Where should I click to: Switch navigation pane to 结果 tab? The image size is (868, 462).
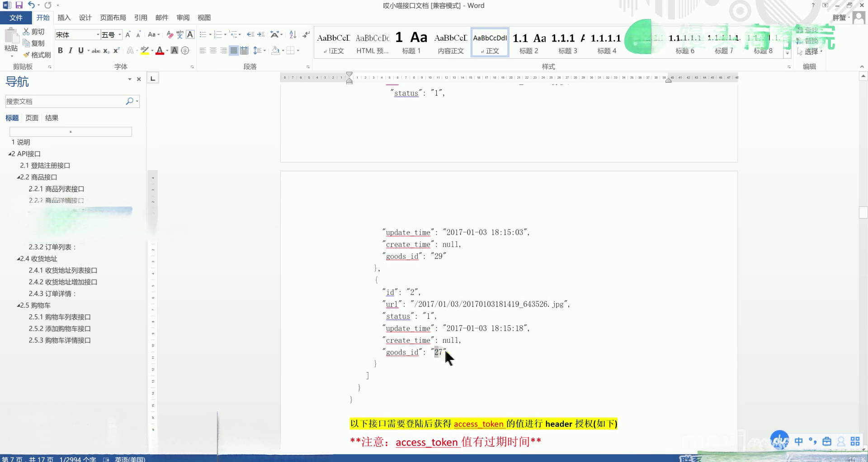click(x=52, y=118)
